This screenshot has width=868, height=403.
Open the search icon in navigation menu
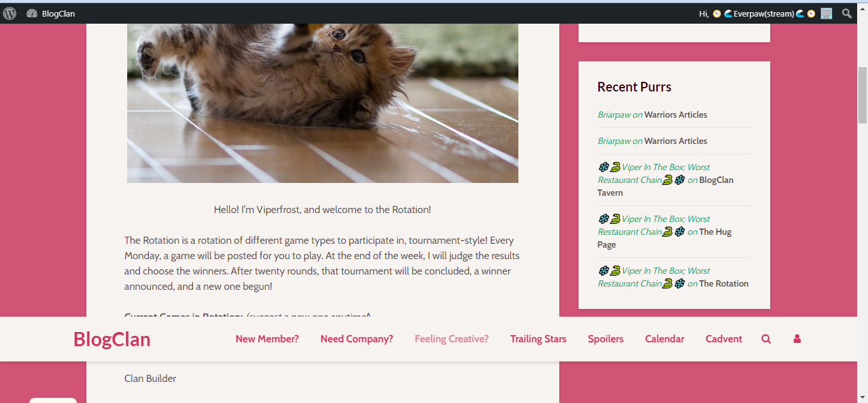tap(766, 339)
